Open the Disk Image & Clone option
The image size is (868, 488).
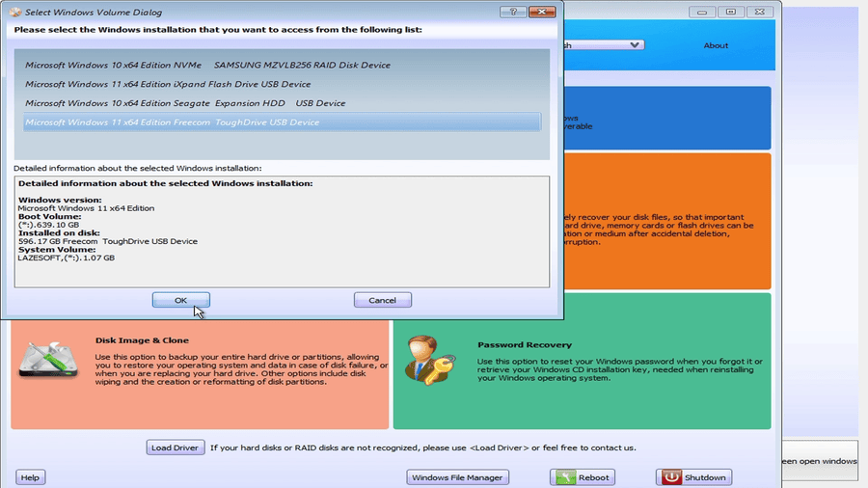tap(200, 374)
